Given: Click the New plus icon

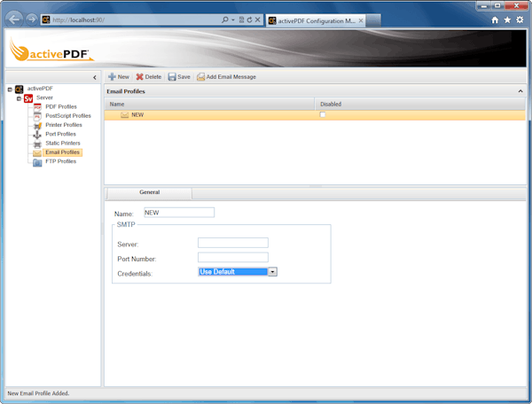Looking at the screenshot, I should 112,77.
